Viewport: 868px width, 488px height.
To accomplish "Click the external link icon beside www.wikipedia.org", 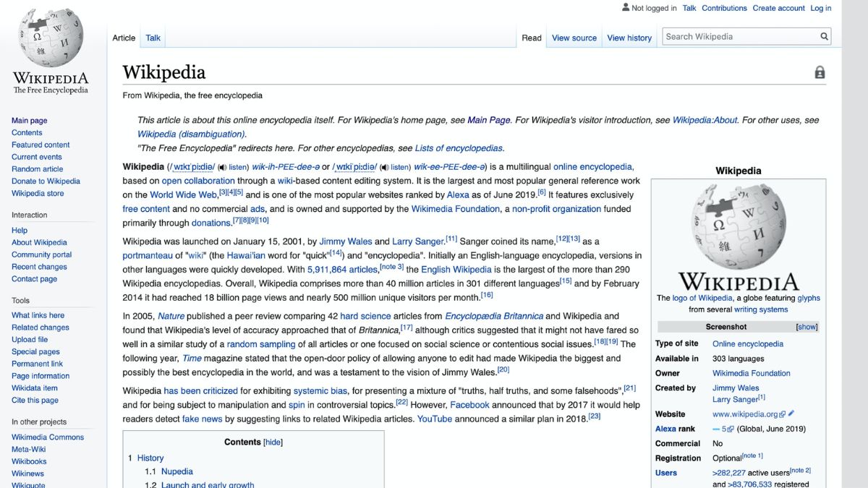I will coord(783,414).
